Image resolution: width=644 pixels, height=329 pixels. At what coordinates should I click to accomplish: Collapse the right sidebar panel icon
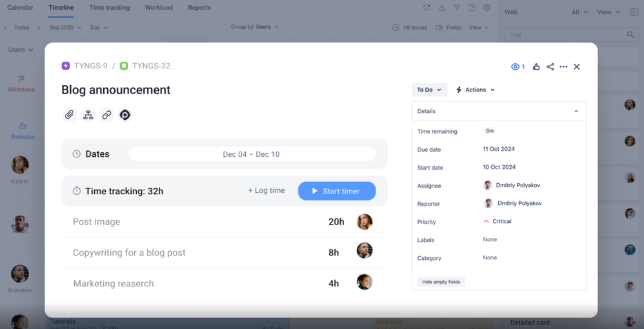(634, 12)
